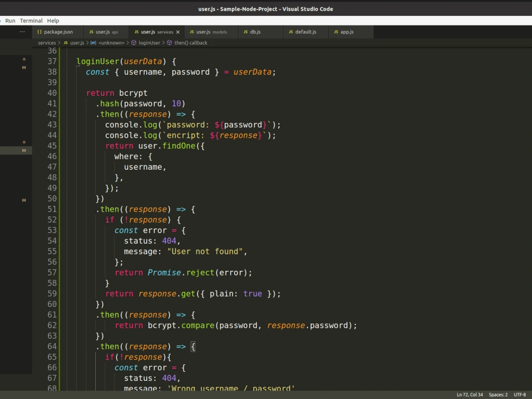Click line number 37 in gutter
This screenshot has height=399, width=532.
tap(52, 61)
